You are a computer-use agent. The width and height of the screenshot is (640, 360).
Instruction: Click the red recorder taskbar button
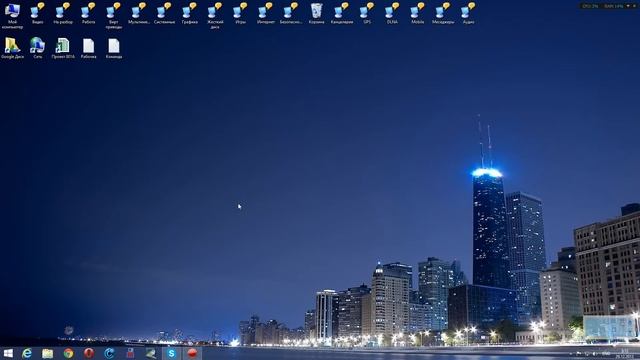pyautogui.click(x=192, y=353)
